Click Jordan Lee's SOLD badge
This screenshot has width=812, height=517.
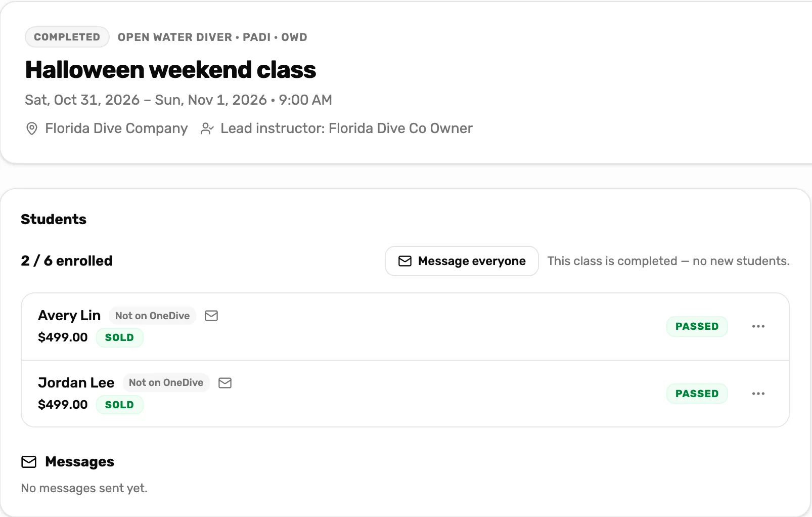[x=120, y=405]
